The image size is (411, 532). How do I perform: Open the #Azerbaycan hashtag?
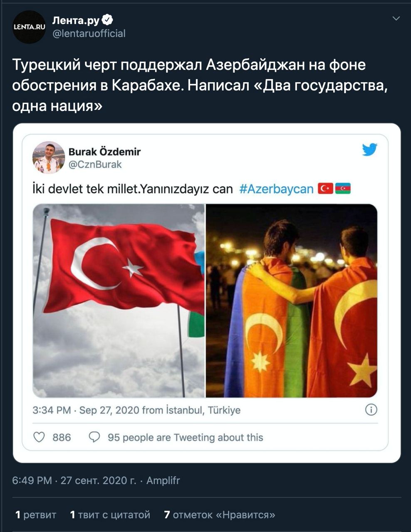pos(276,189)
